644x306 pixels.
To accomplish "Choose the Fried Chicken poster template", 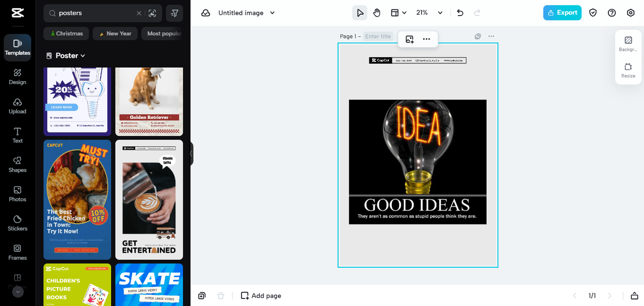I will coord(77,200).
